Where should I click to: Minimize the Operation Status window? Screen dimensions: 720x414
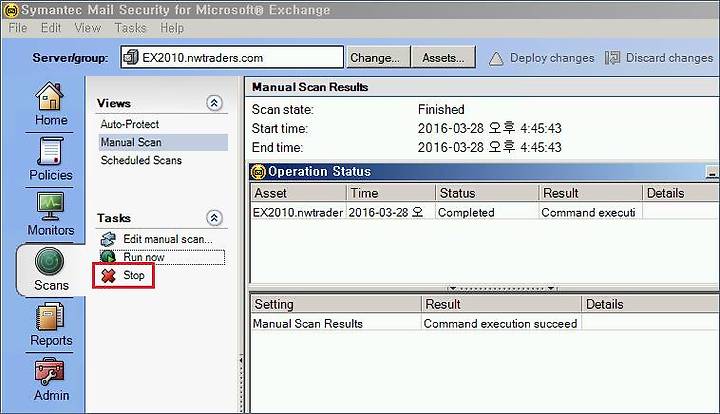[x=712, y=173]
